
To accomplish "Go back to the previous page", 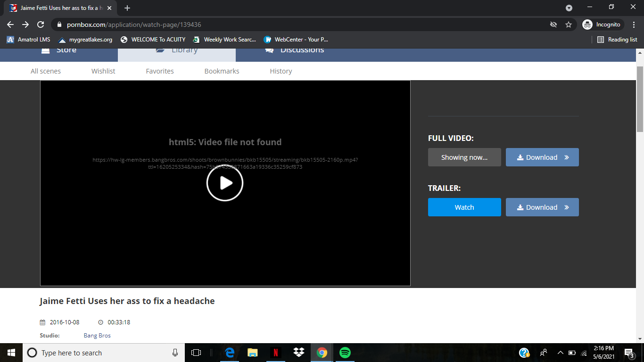I will coord(10,25).
